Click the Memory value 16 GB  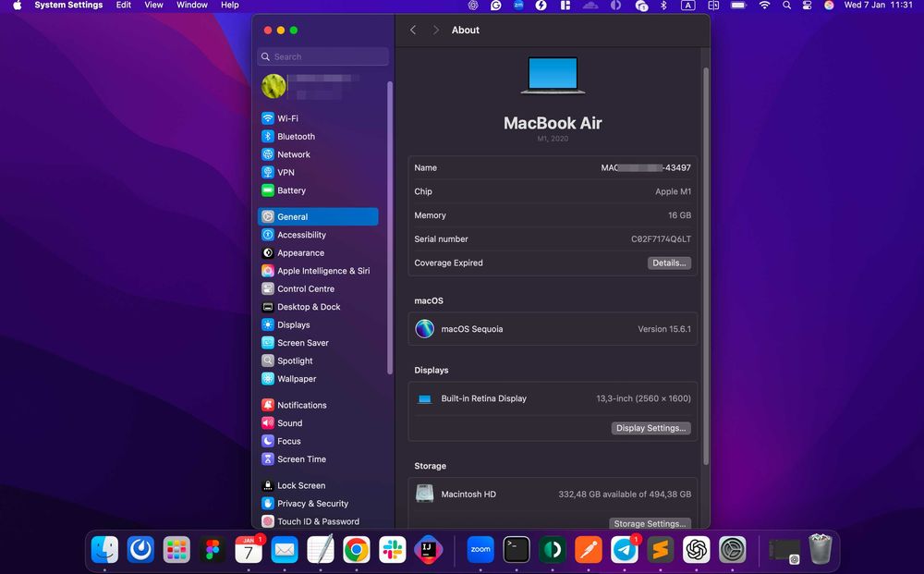[679, 215]
